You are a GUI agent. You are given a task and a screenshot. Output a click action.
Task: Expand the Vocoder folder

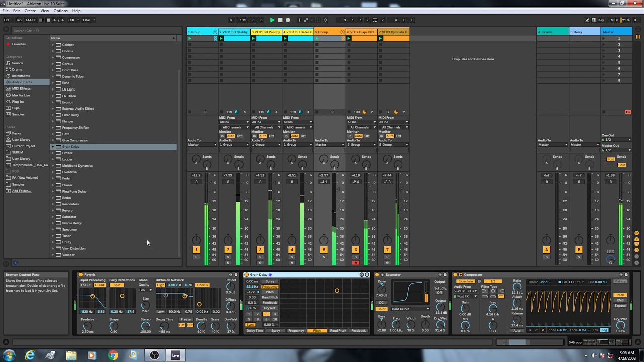click(x=53, y=255)
